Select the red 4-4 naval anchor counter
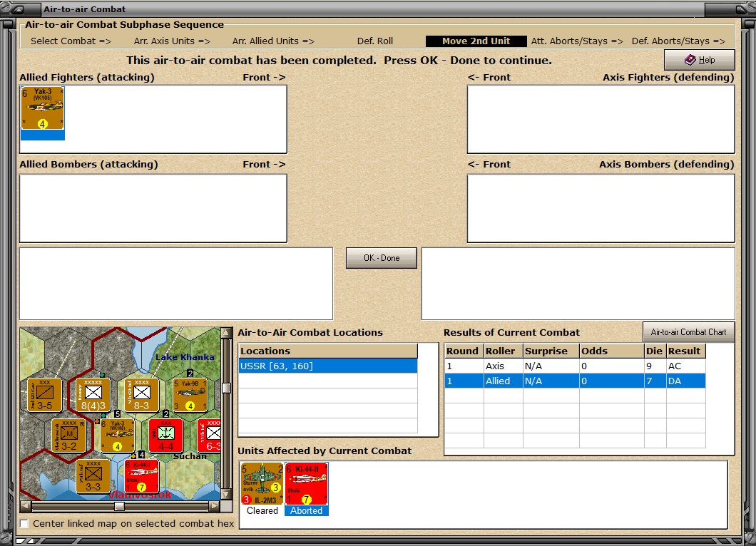The width and height of the screenshot is (756, 546). click(x=166, y=436)
